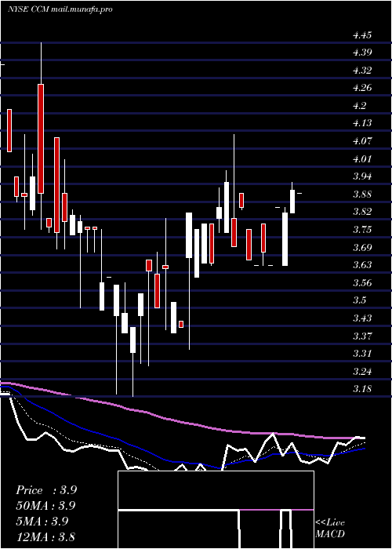Click the 4.45 price axis label
The image size is (392, 549).
pyautogui.click(x=362, y=35)
